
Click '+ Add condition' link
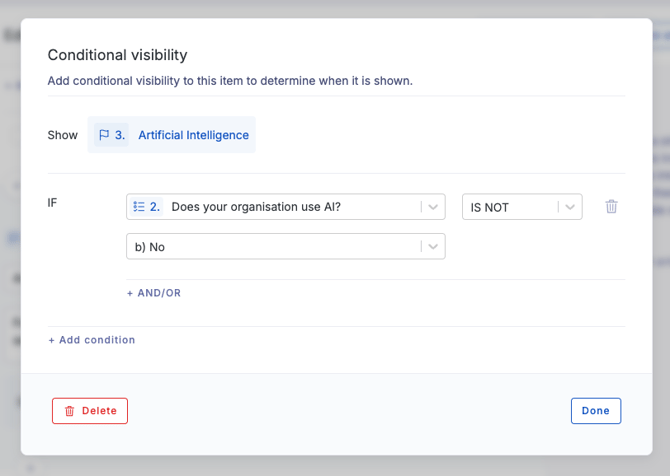point(91,340)
